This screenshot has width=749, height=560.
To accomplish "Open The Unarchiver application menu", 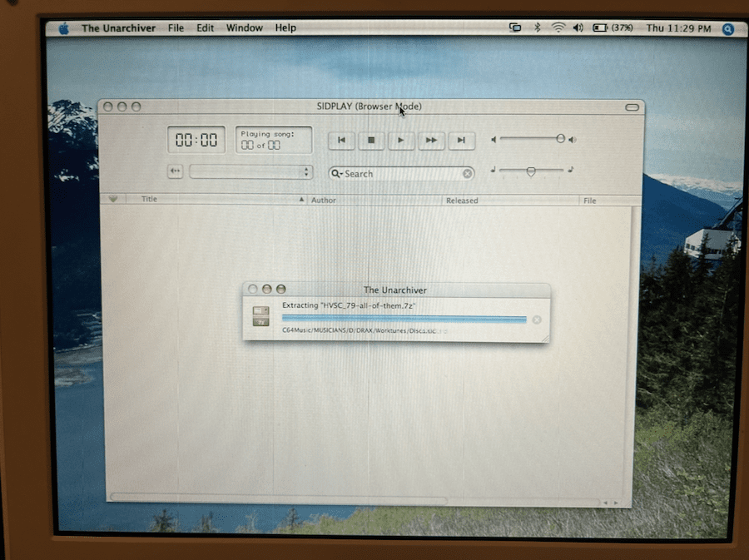I will point(118,28).
